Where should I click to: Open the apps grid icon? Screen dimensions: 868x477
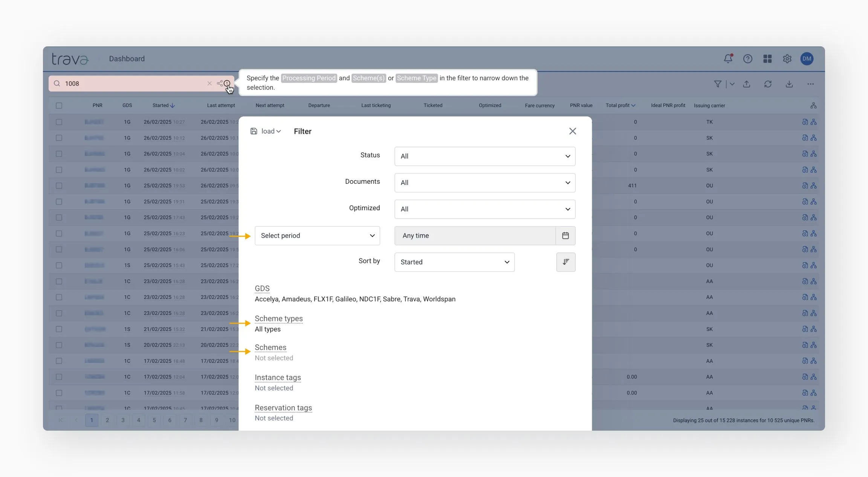pos(767,59)
